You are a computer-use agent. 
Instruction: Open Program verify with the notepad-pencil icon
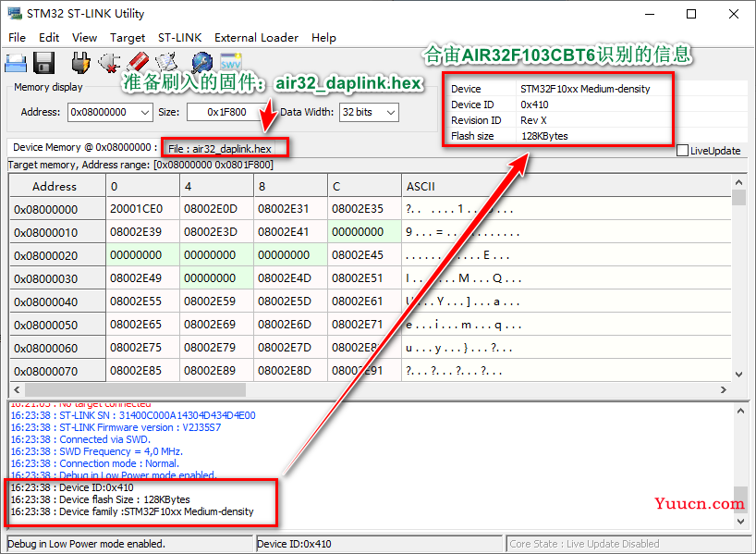coord(166,62)
